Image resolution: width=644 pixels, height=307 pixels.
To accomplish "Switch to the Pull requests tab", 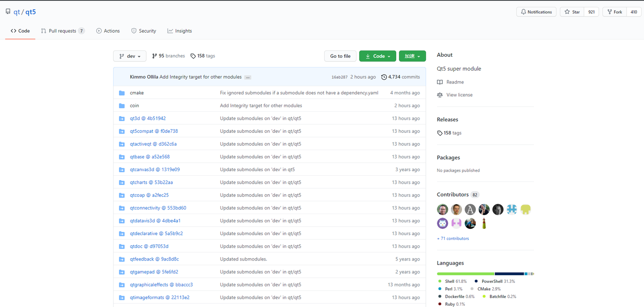I will (63, 31).
